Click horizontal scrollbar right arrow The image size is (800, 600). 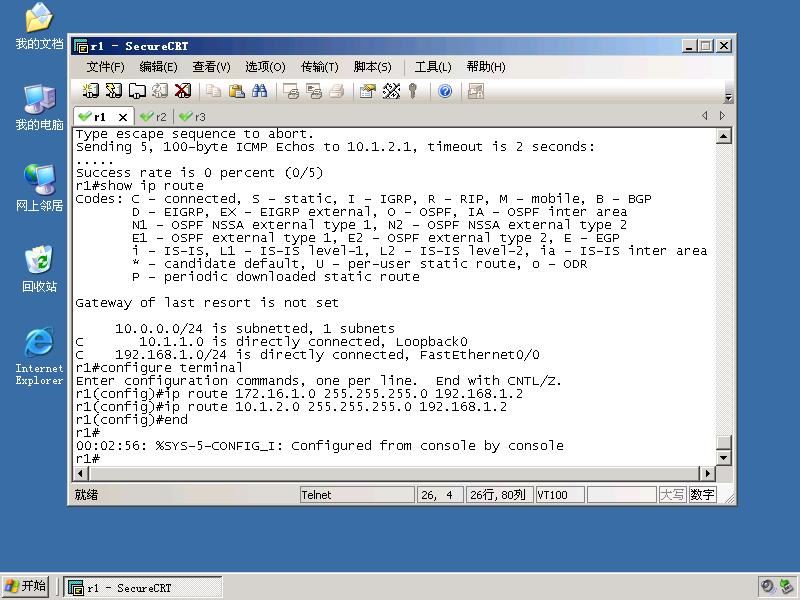(707, 473)
